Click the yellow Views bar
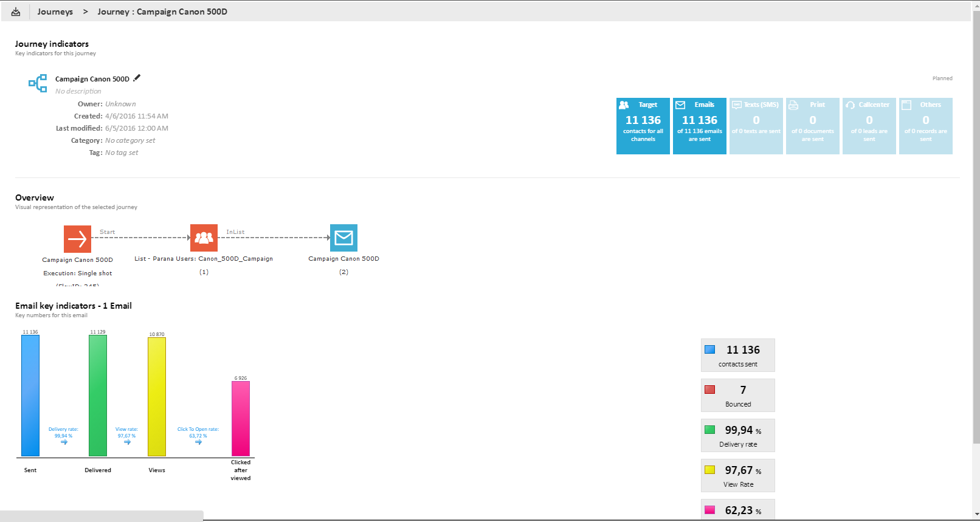 pyautogui.click(x=157, y=396)
